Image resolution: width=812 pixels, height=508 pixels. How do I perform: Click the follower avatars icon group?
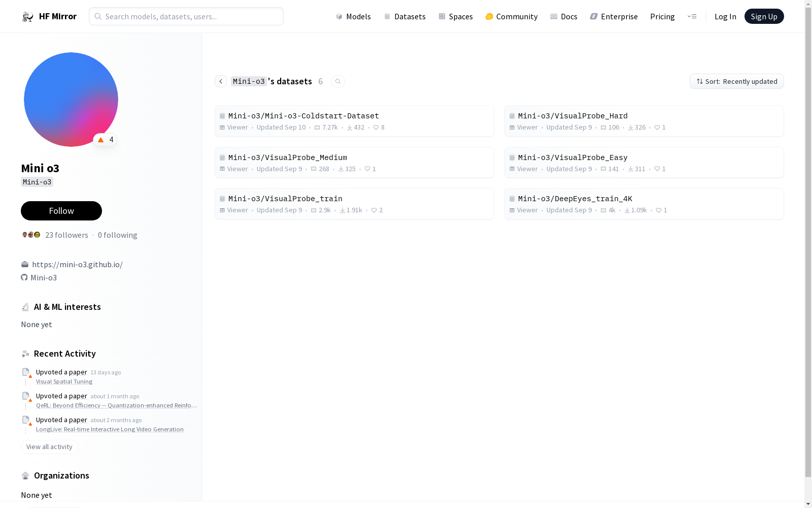pyautogui.click(x=31, y=235)
